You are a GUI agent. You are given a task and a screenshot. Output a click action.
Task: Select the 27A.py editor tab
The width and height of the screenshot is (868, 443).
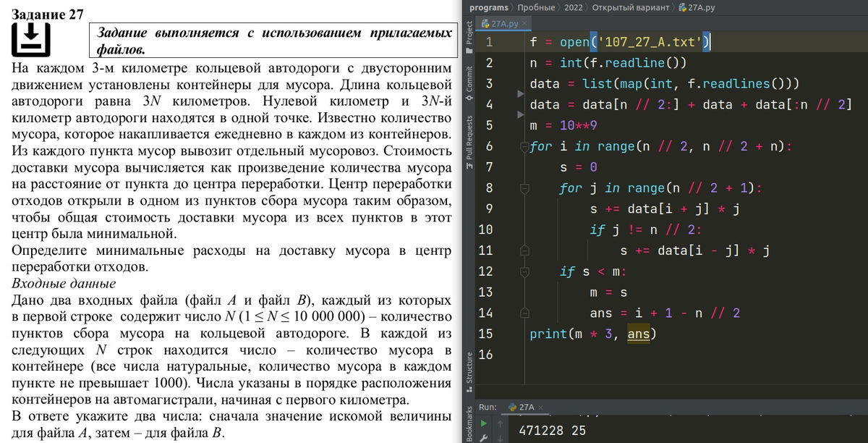(x=502, y=24)
